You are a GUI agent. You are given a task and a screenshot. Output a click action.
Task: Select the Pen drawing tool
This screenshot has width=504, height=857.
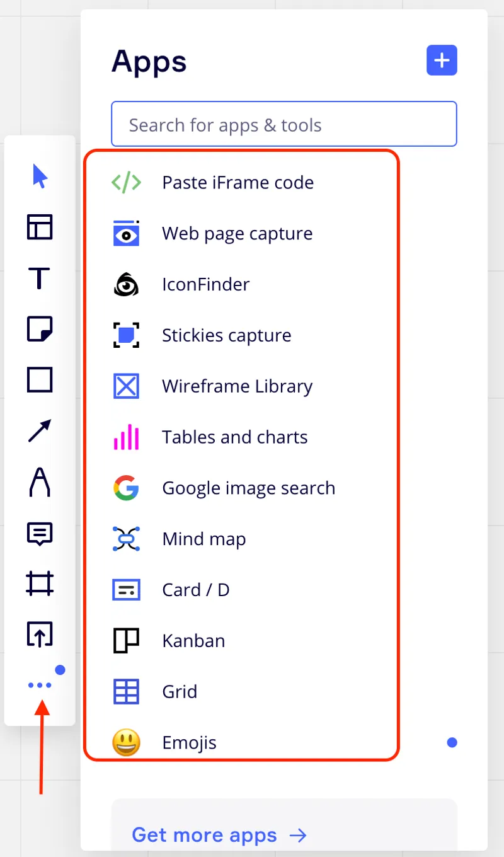(40, 482)
